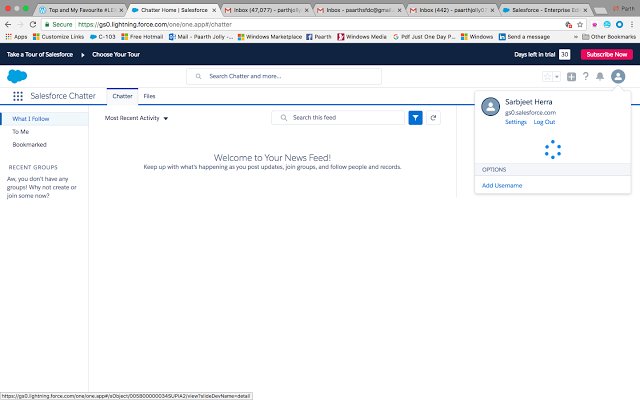Switch to the Chatter tab
Screen dimensions: 640x400
pos(122,96)
